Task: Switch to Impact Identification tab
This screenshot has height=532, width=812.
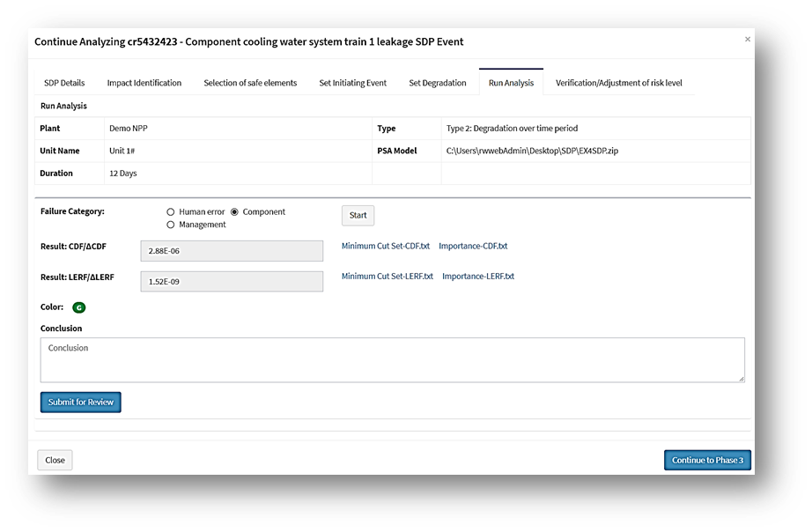Action: pyautogui.click(x=144, y=83)
